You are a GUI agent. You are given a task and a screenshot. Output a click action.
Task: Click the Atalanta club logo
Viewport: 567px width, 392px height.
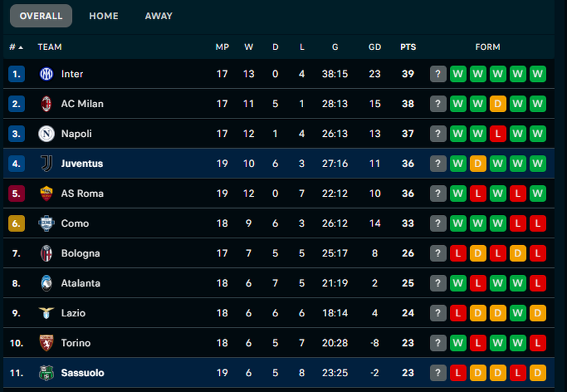pyautogui.click(x=46, y=283)
